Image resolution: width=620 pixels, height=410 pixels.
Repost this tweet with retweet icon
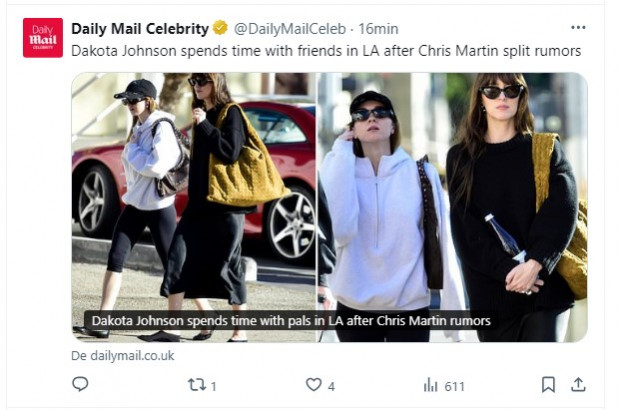[x=197, y=384]
